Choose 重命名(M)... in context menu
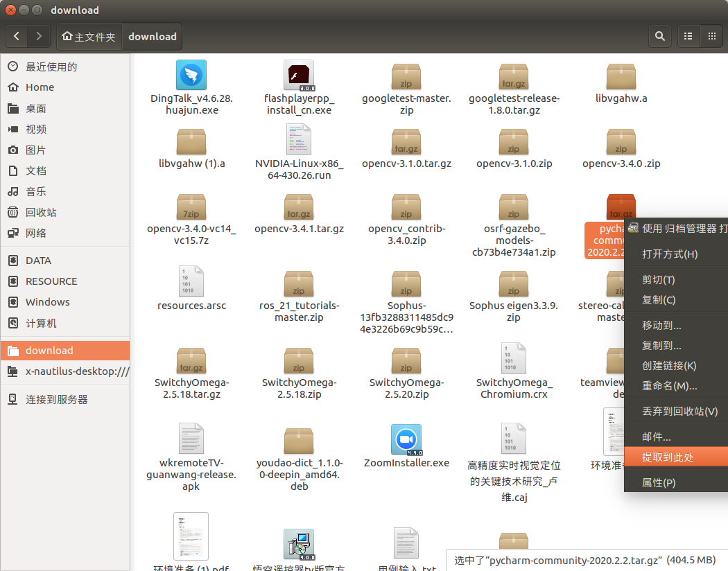The image size is (728, 571). (676, 386)
